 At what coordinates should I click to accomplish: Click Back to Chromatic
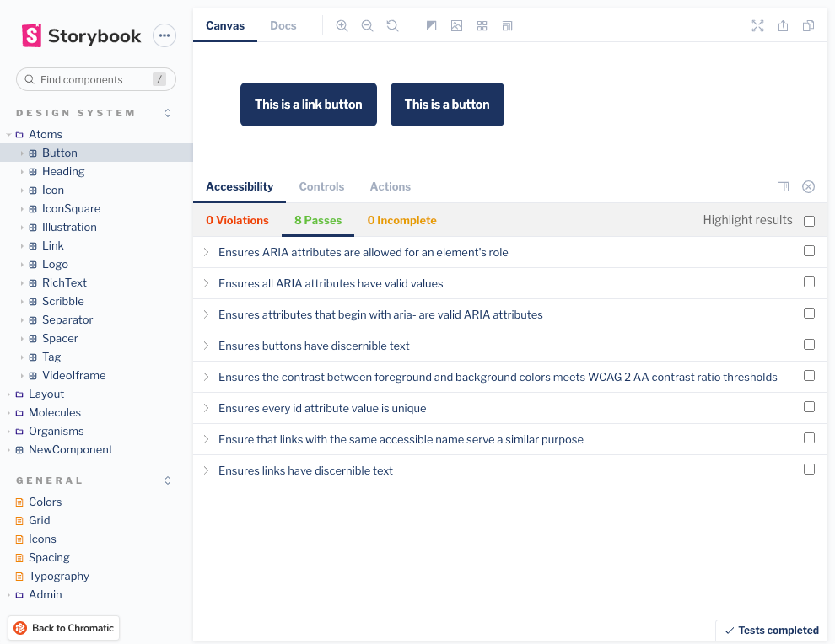[x=64, y=628]
